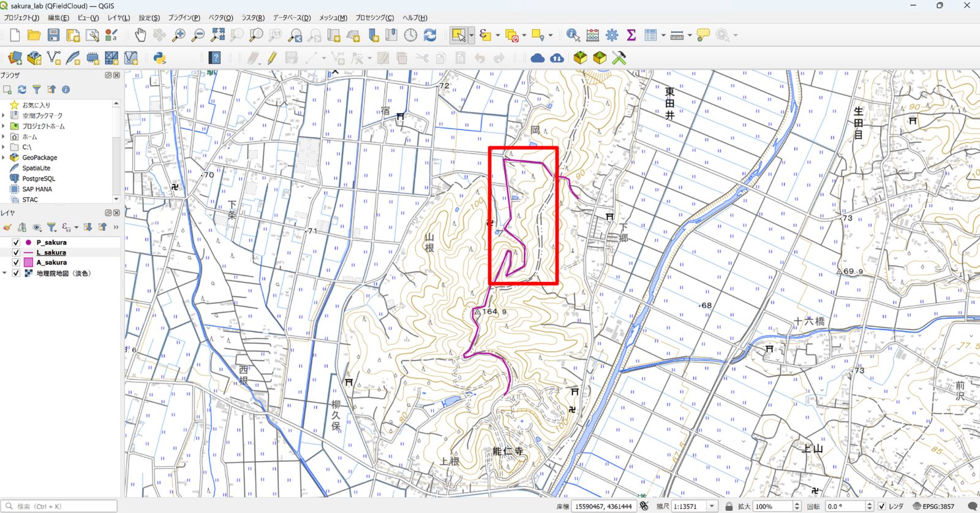This screenshot has width=980, height=513.
Task: Open the QFieldCloud cloud icon
Action: tap(537, 58)
